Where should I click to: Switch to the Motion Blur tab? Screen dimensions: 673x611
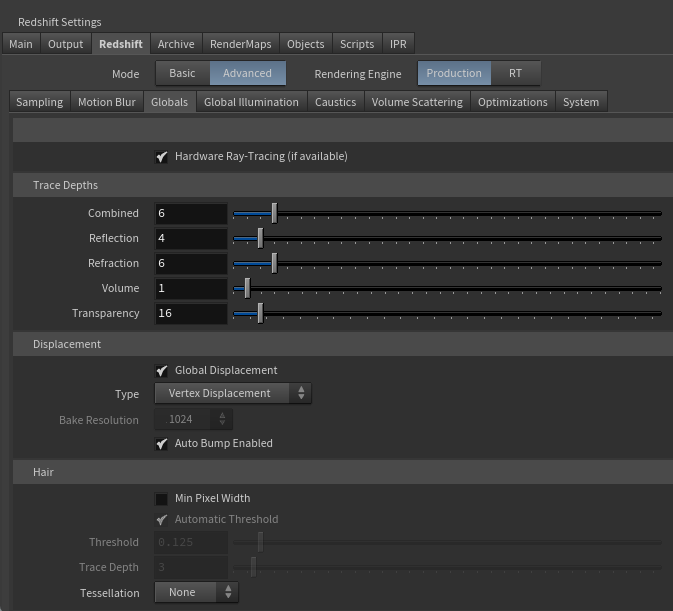click(x=106, y=102)
